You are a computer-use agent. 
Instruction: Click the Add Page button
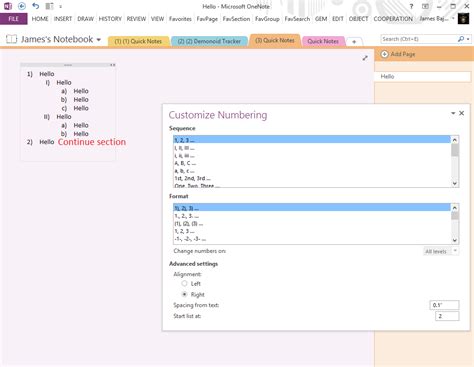pos(398,54)
